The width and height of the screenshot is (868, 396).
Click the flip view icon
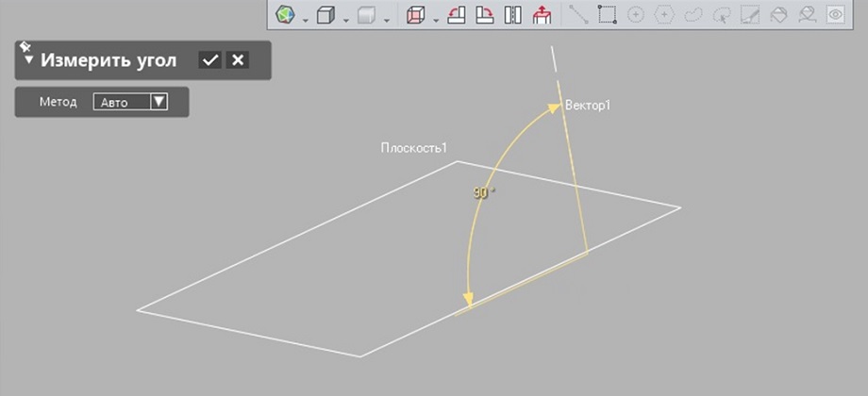(x=513, y=15)
